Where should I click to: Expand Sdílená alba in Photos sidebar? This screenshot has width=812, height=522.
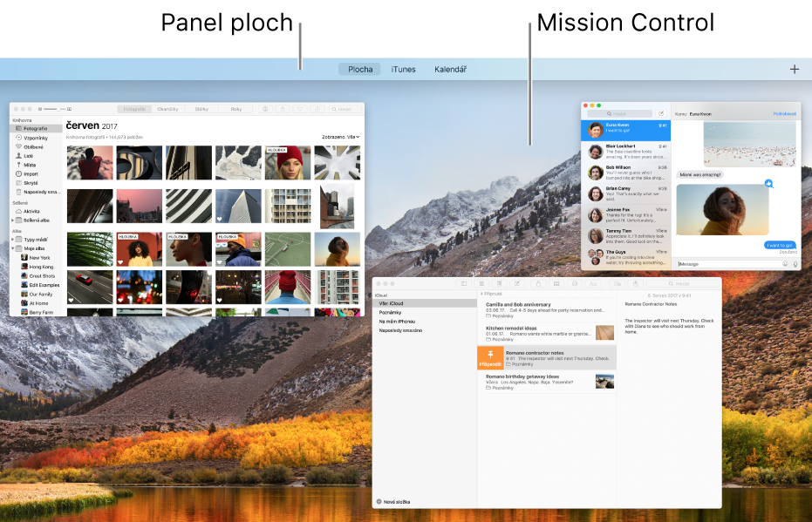[13, 220]
